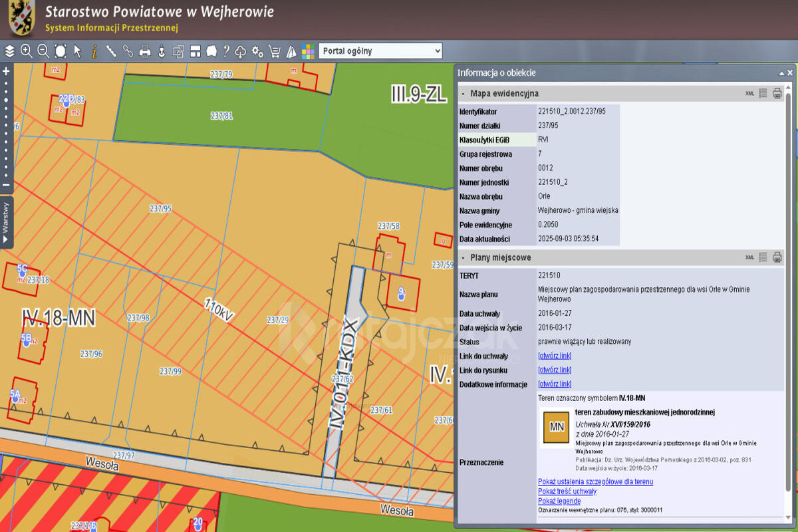Click Pokaż legendę link
The height and width of the screenshot is (532, 798).
[559, 501]
